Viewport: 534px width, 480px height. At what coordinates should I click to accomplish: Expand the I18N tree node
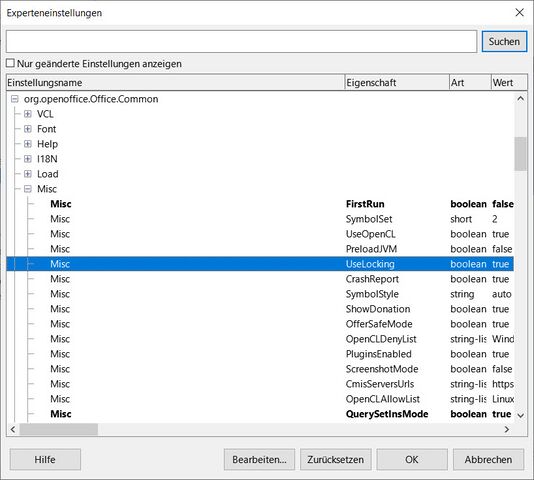tap(28, 159)
